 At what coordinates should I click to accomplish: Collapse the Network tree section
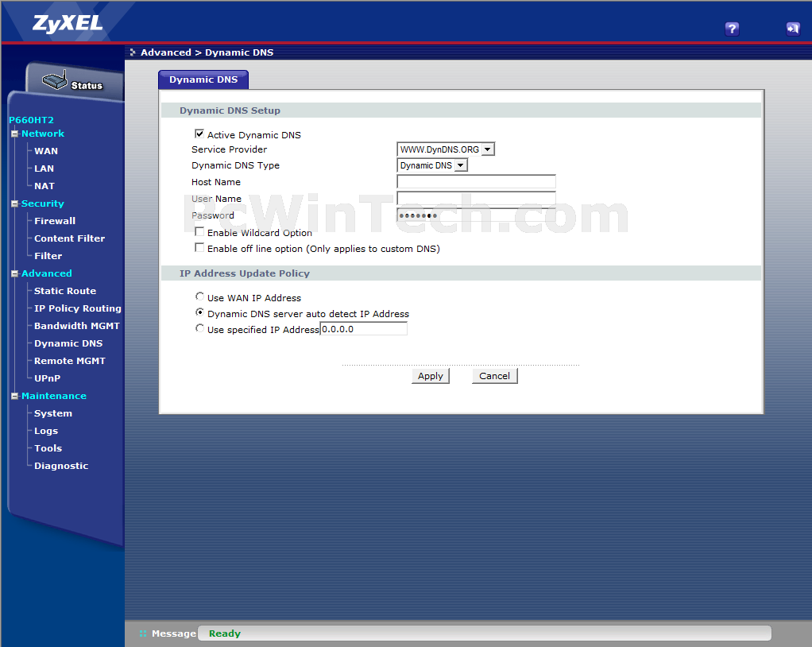click(x=14, y=134)
